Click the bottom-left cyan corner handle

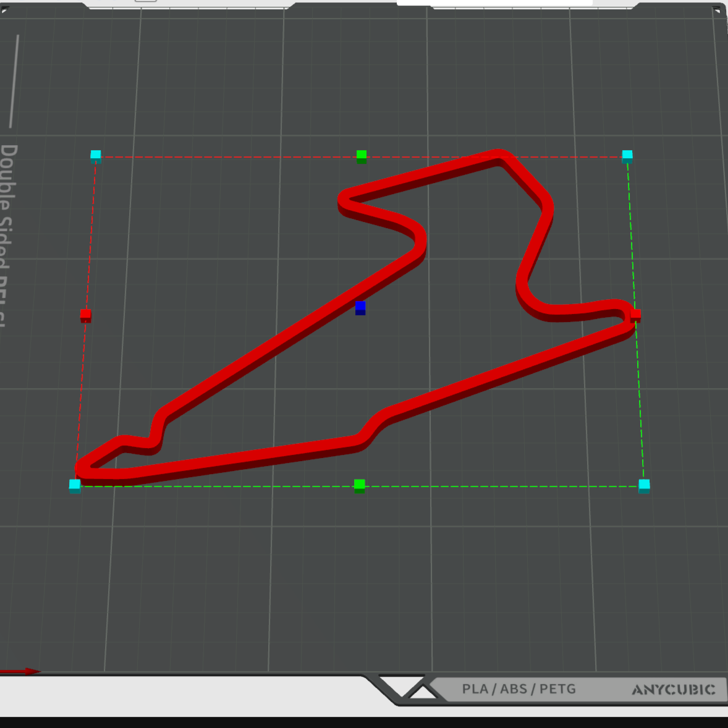(75, 486)
